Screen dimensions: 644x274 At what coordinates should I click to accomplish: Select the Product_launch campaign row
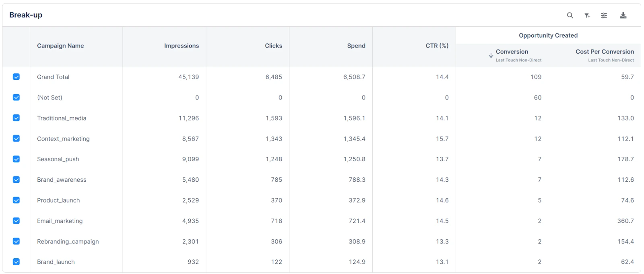click(x=58, y=200)
